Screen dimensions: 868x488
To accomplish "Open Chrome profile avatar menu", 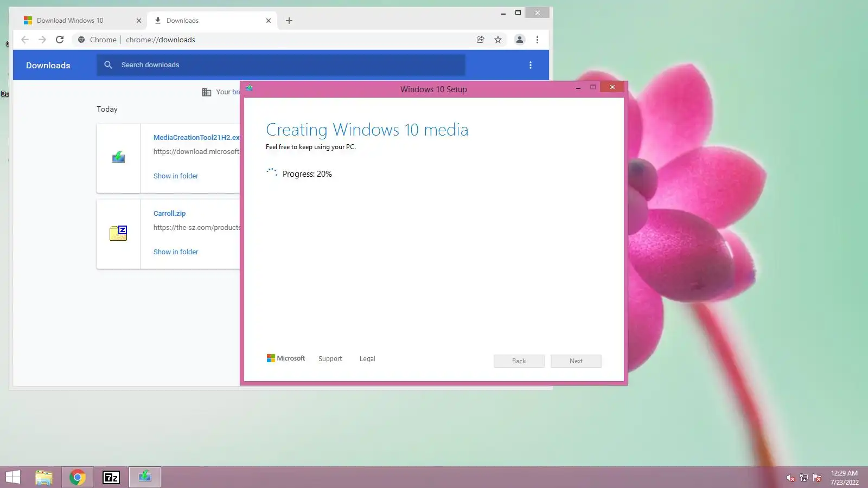I will [x=519, y=40].
